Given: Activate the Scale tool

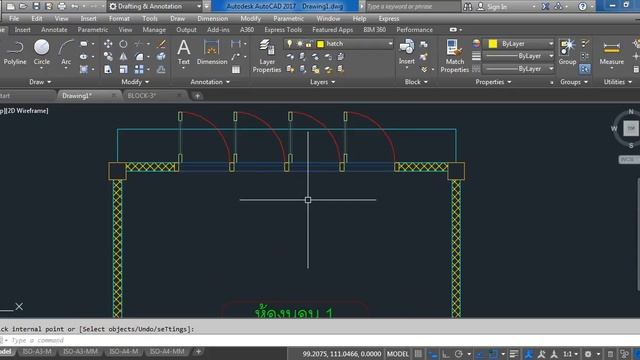Looking at the screenshot, I should click(x=123, y=69).
